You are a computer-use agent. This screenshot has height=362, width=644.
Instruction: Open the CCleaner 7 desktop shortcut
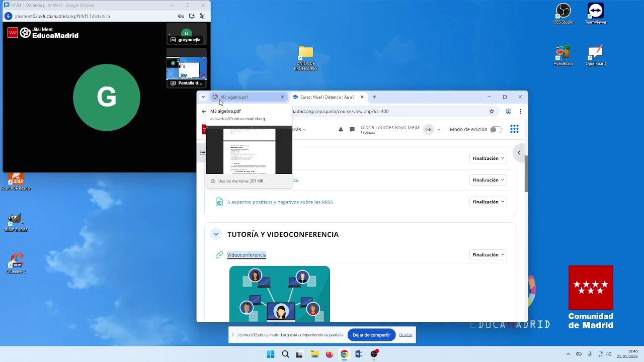(16, 263)
